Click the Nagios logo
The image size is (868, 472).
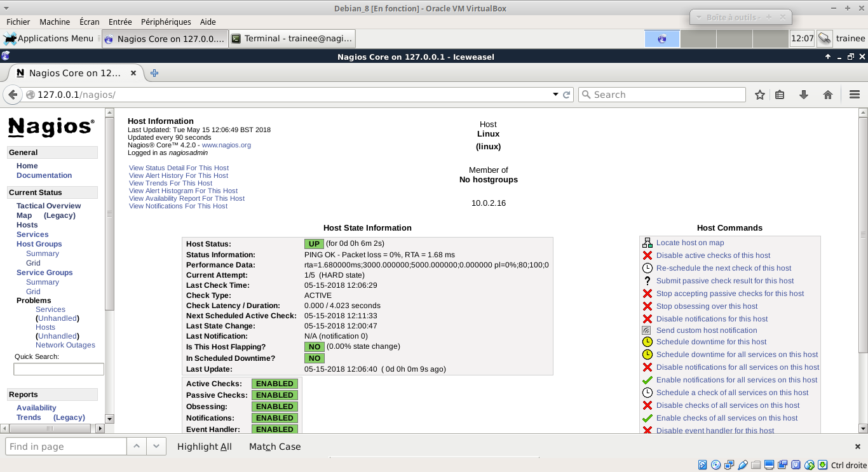pyautogui.click(x=51, y=127)
